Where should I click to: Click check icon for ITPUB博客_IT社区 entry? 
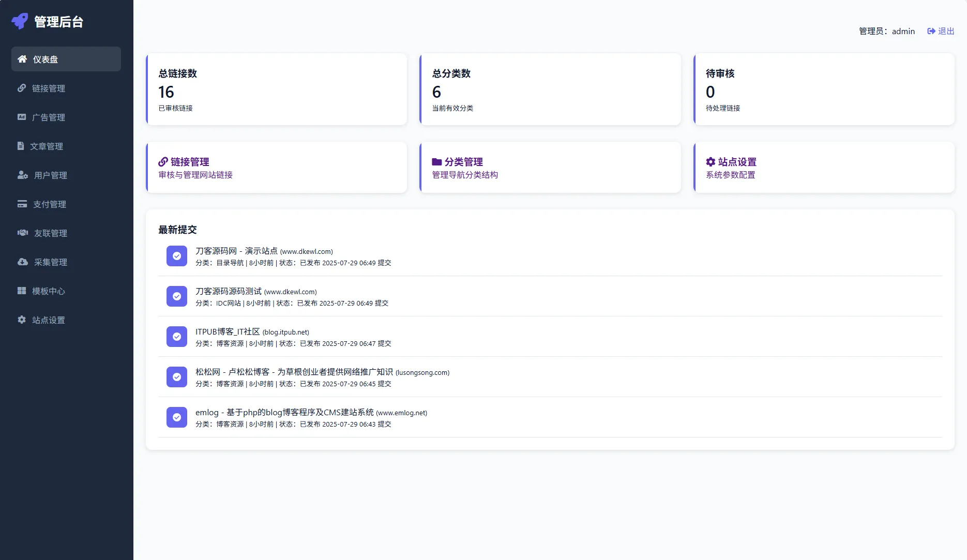click(177, 337)
